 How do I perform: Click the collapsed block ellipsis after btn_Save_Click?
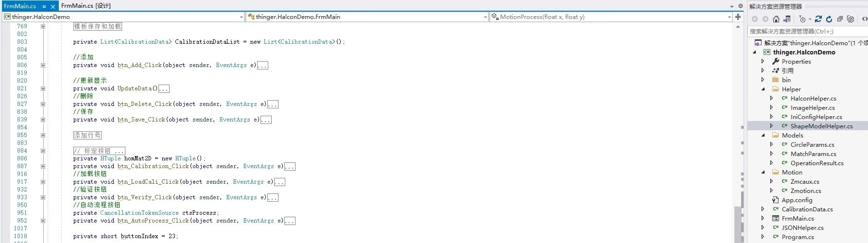(266, 120)
